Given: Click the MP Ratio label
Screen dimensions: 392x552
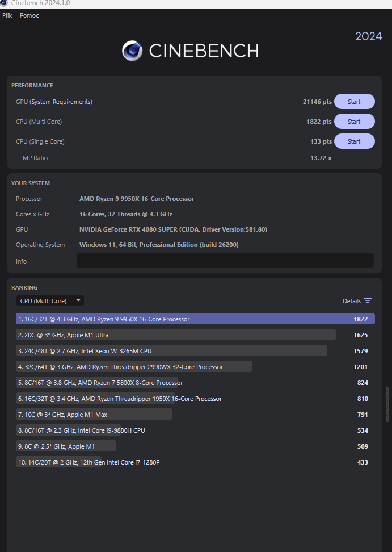Looking at the screenshot, I should 35,158.
